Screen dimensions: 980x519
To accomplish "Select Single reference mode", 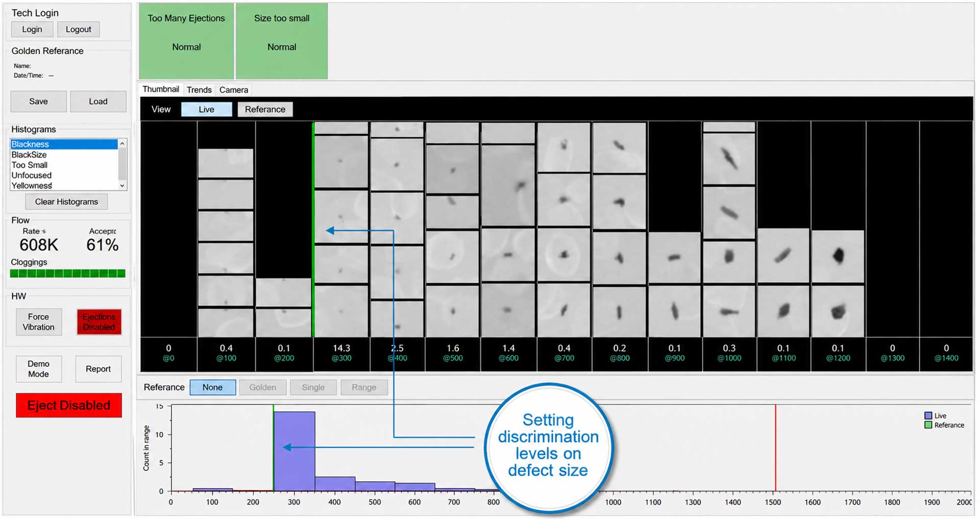I will tap(313, 387).
